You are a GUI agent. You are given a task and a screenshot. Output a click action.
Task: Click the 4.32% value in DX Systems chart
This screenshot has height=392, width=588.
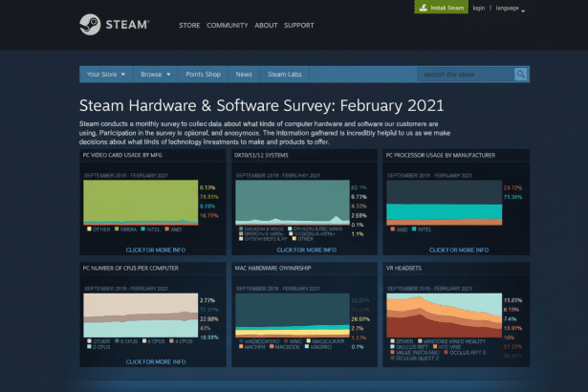click(x=359, y=206)
